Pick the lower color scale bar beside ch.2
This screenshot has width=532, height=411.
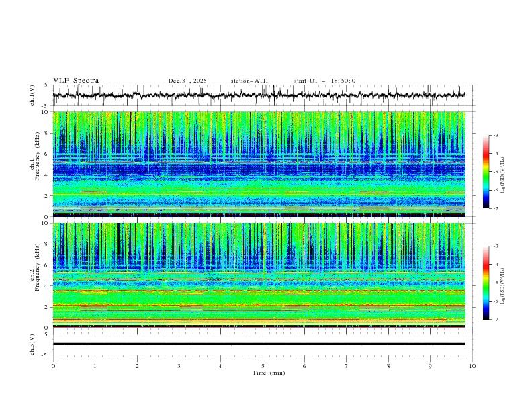tap(486, 283)
